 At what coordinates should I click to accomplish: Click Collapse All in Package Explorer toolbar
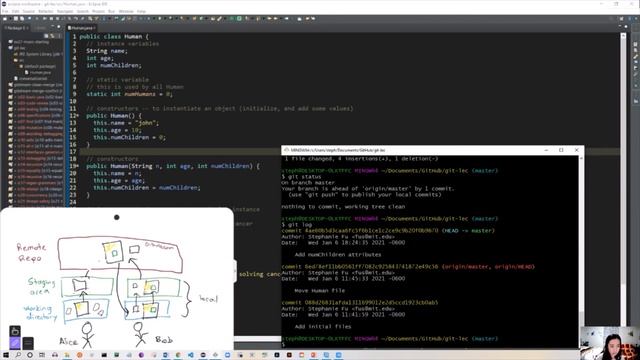pos(46,36)
